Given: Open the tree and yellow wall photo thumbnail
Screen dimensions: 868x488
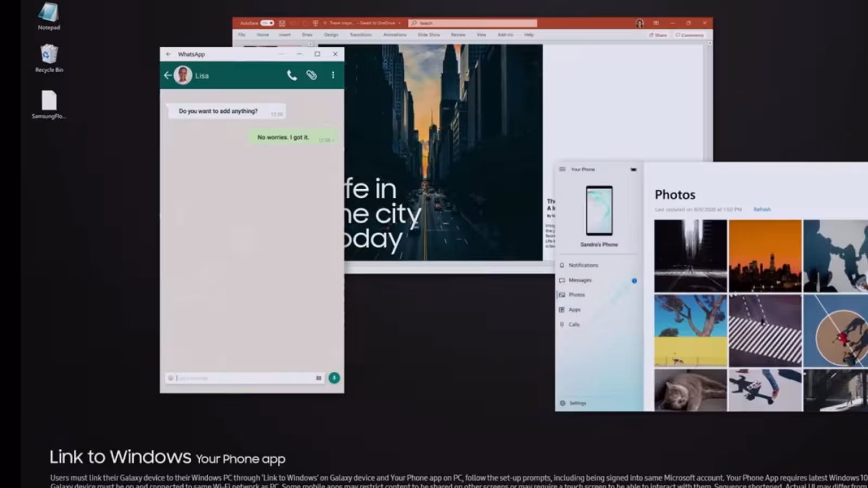Looking at the screenshot, I should pos(690,331).
